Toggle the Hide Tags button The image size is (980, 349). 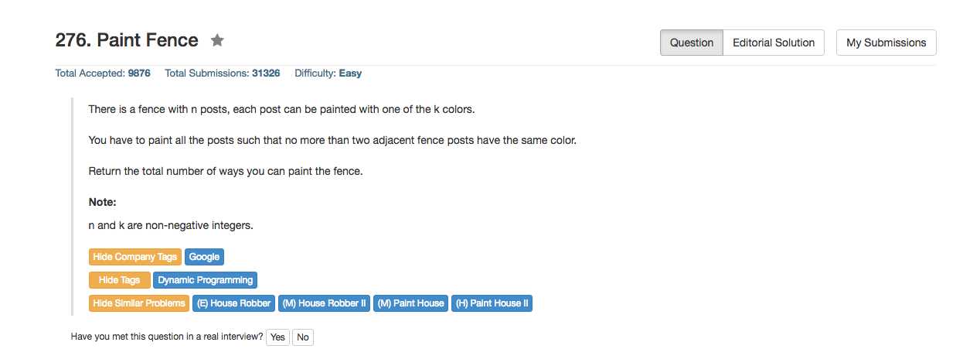pos(120,280)
